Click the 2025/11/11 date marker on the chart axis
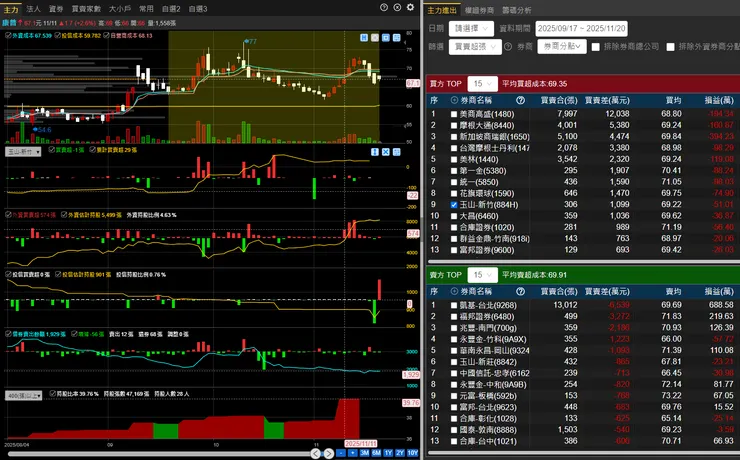The image size is (740, 460). 361,443
